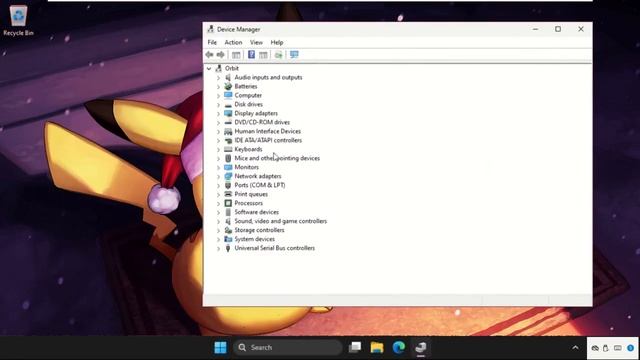Click the Monitors category icon

click(x=228, y=167)
